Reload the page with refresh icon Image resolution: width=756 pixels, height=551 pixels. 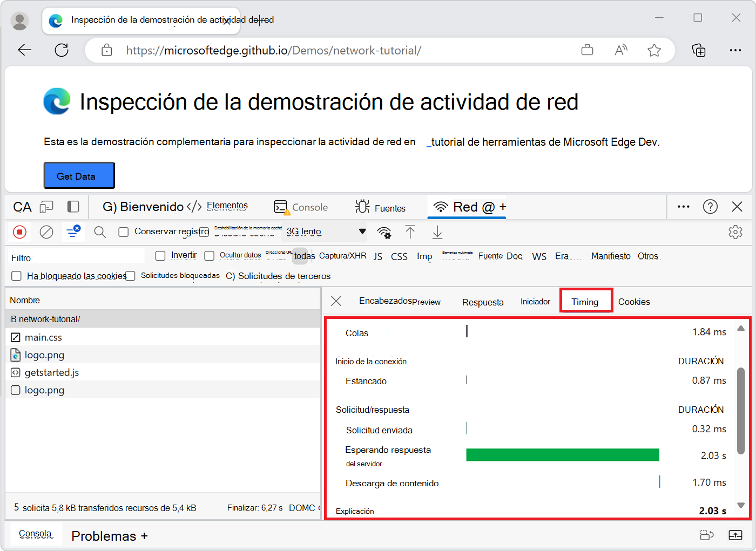coord(62,50)
